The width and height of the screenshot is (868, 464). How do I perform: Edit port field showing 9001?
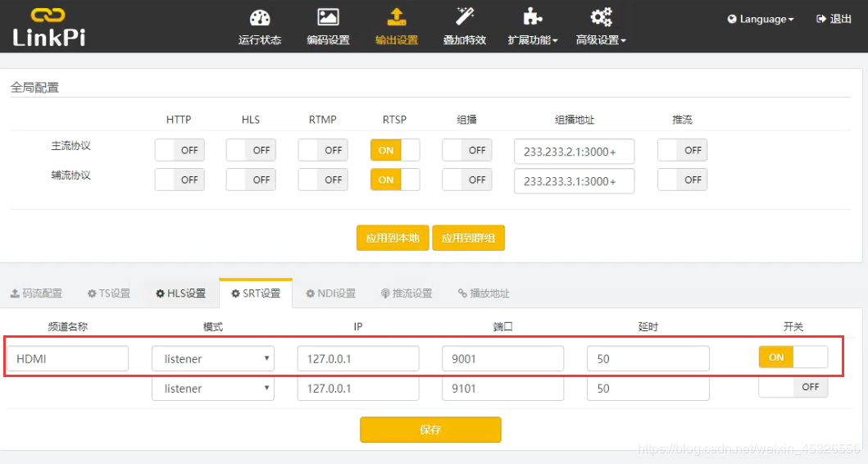pos(503,359)
